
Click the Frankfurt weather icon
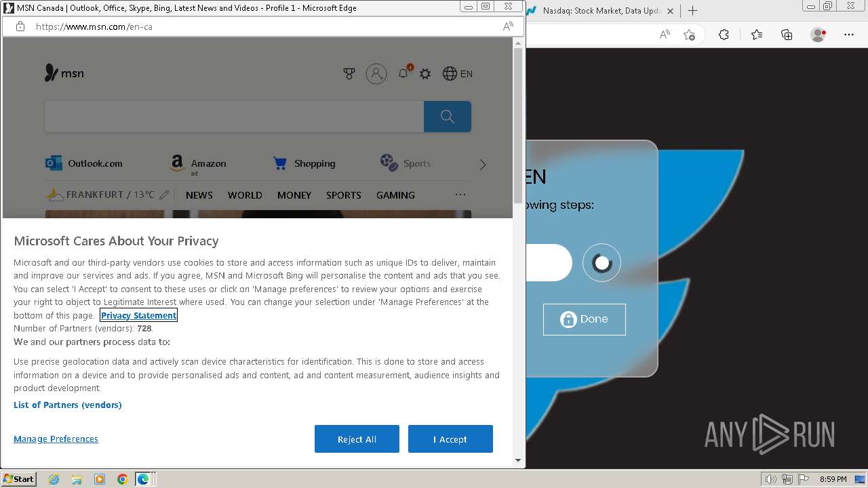coord(55,195)
